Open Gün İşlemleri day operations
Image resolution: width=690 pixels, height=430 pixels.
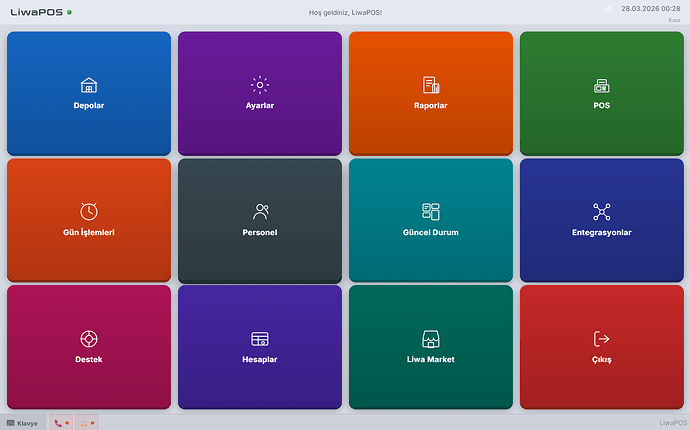(88, 220)
